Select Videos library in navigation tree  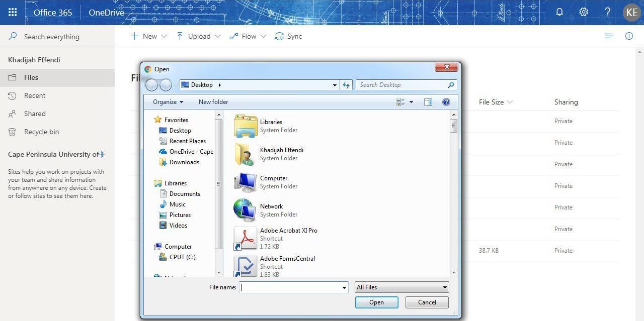[x=174, y=226]
